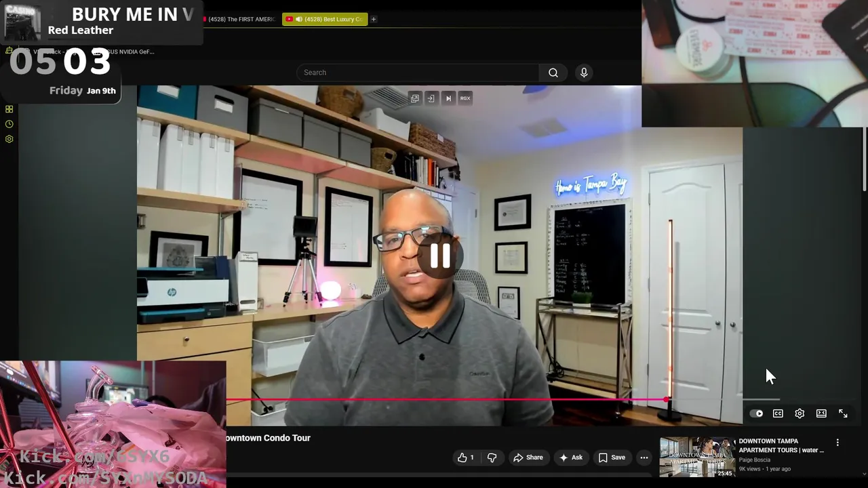Open the grid dashboard sidebar icon
Viewport: 868px width, 488px height.
tap(9, 109)
